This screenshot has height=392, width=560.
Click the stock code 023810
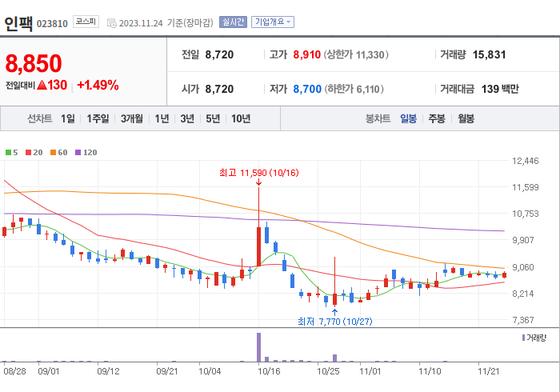(52, 23)
